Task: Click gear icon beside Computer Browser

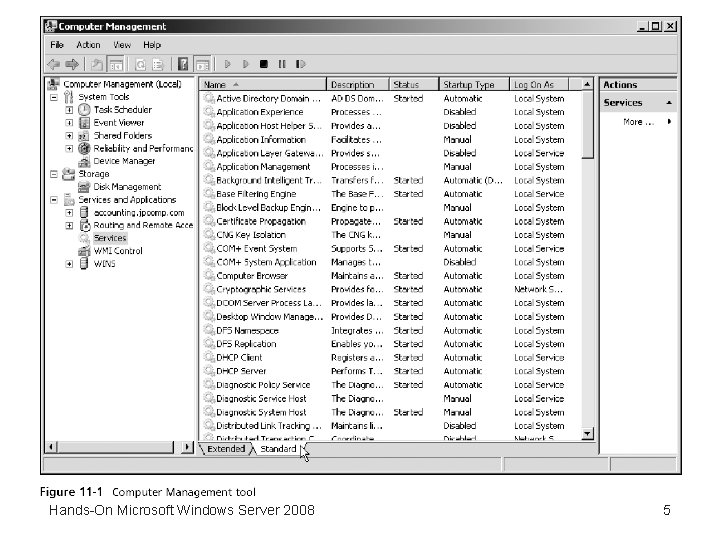Action: pos(209,276)
